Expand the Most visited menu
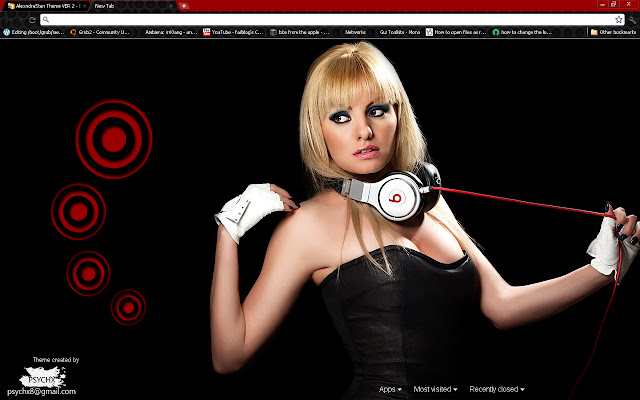 pos(435,389)
